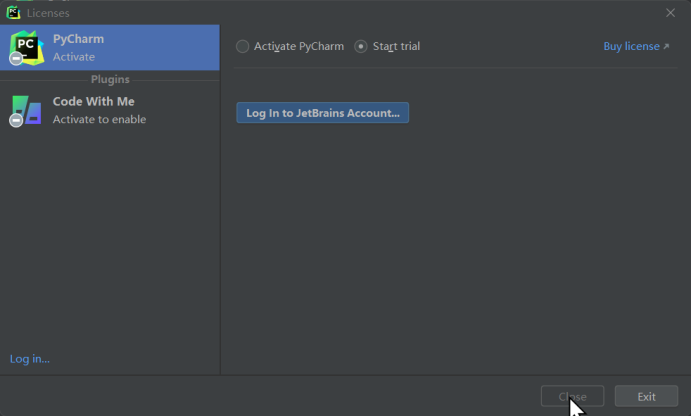The image size is (692, 417).
Task: Click 'Activate' subtitle under PyCharm
Action: tap(74, 57)
